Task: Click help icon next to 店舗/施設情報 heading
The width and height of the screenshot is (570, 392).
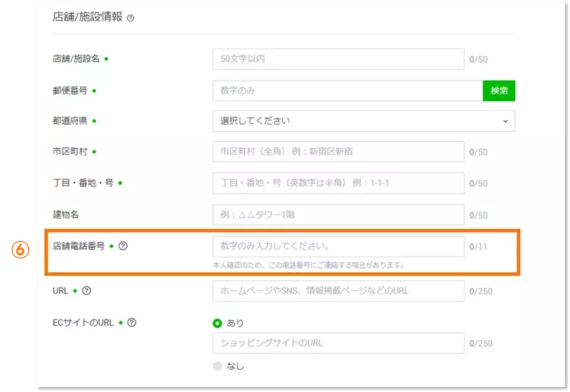Action: 130,18
